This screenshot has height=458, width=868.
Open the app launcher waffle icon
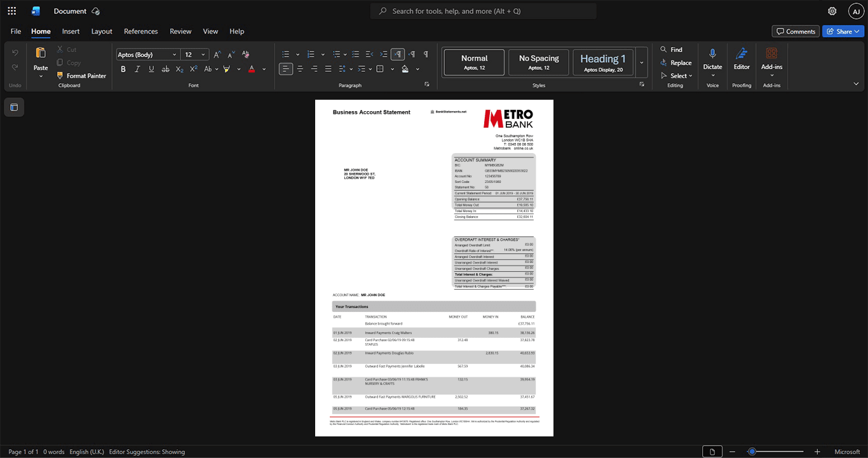(11, 11)
